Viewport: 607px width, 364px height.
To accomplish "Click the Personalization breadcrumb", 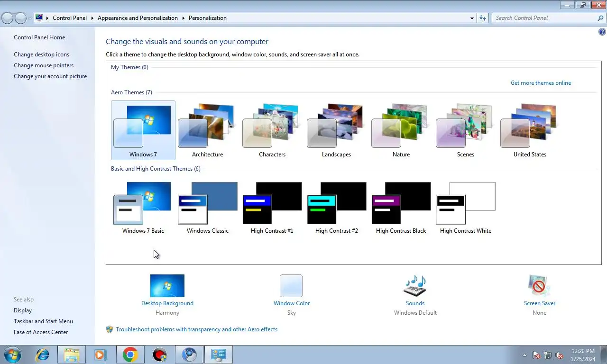I will point(208,18).
